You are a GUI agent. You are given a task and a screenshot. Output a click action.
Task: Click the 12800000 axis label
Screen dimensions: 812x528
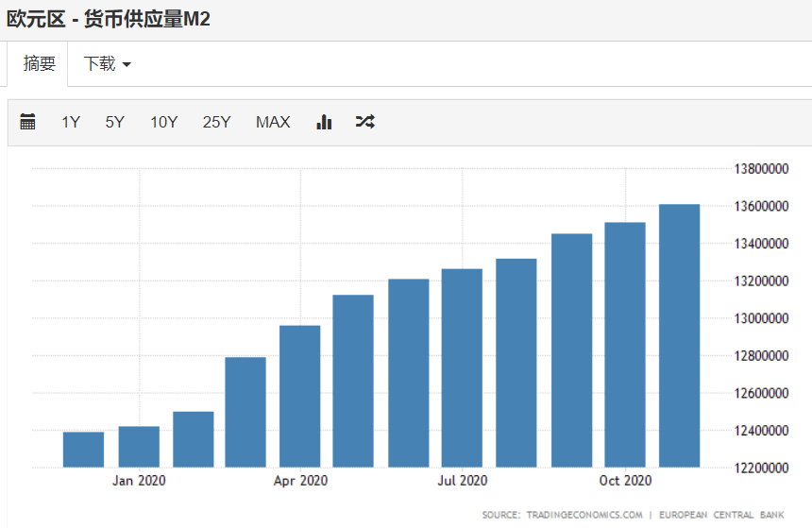click(761, 356)
